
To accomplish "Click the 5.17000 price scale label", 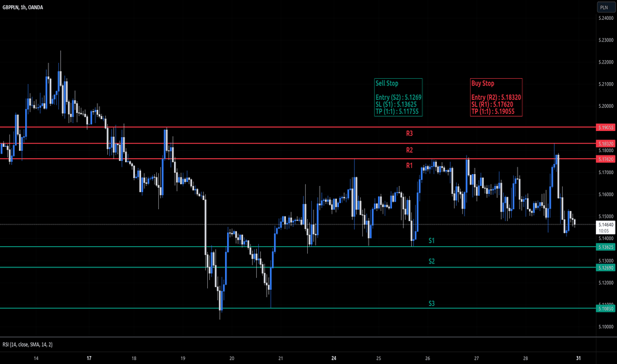I will click(606, 172).
